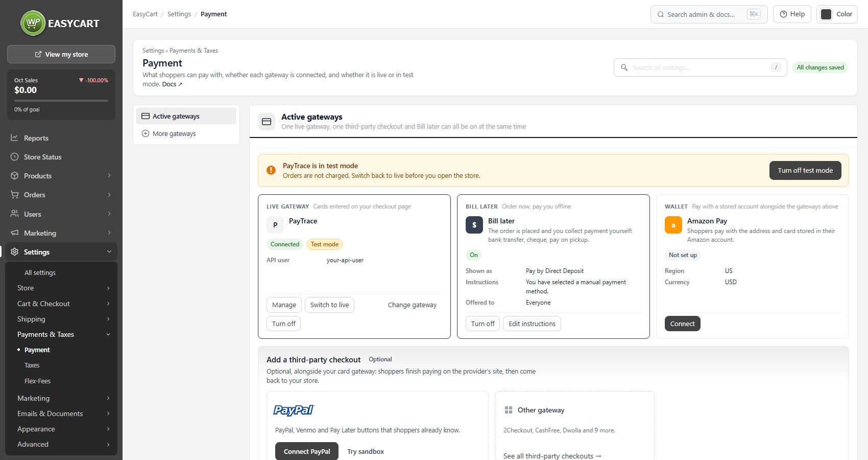Click the Products box icon
The height and width of the screenshot is (460, 868).
14,176
